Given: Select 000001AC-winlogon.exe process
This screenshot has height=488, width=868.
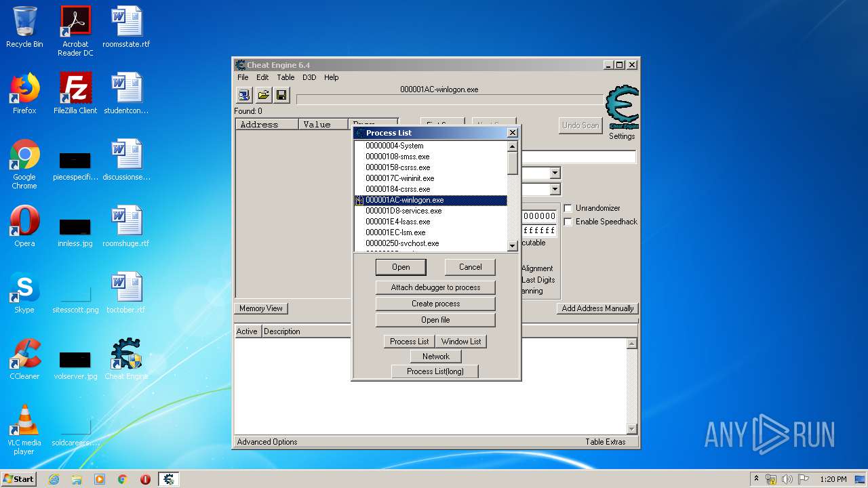Looking at the screenshot, I should tap(431, 200).
